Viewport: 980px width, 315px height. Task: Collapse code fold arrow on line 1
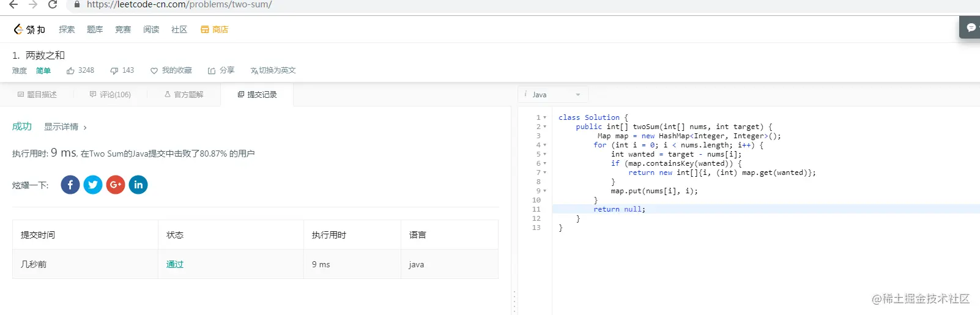click(x=545, y=117)
